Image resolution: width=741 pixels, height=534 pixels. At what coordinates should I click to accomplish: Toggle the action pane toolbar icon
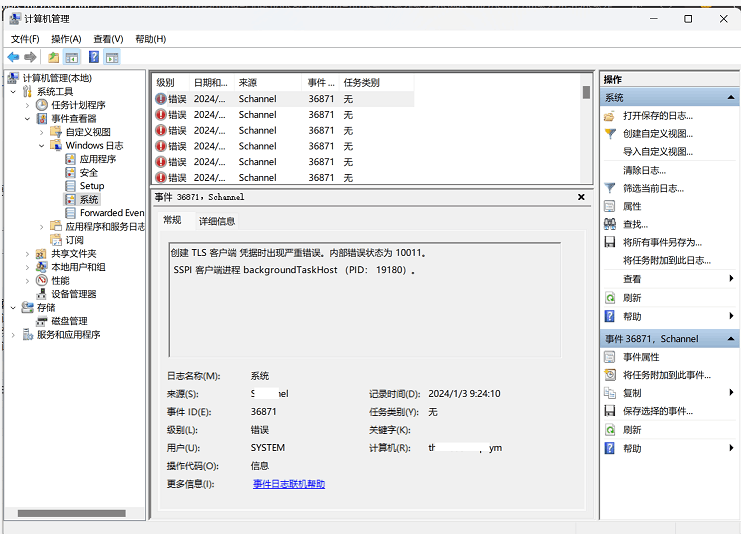tap(112, 57)
